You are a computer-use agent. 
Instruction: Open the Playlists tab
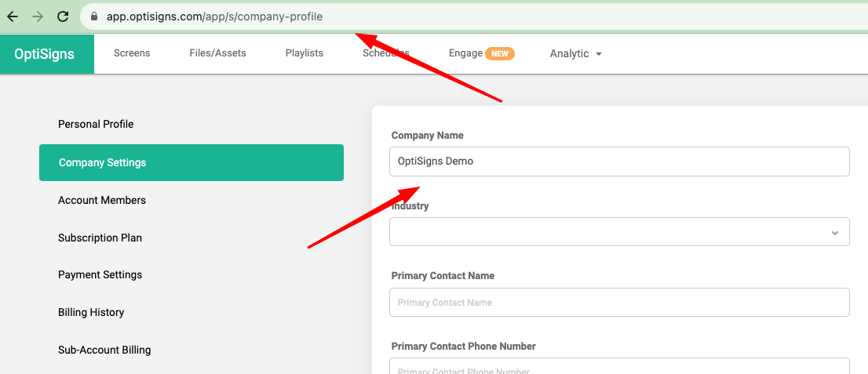pos(305,53)
